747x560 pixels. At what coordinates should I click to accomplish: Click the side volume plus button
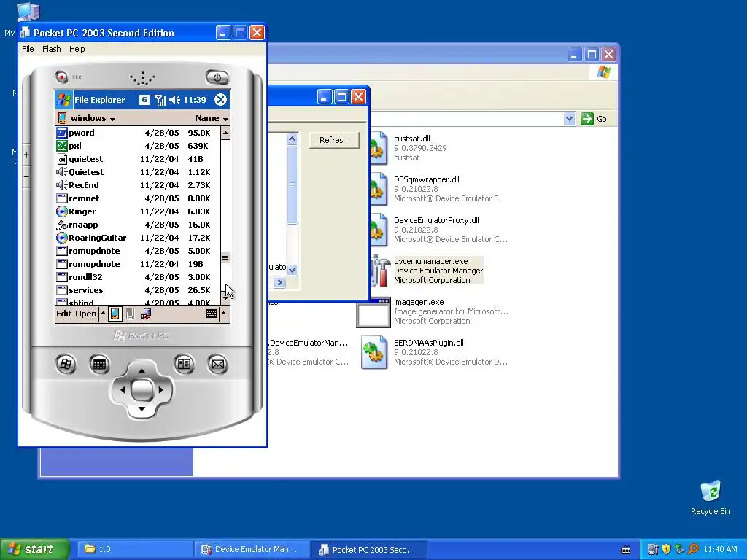(26, 155)
